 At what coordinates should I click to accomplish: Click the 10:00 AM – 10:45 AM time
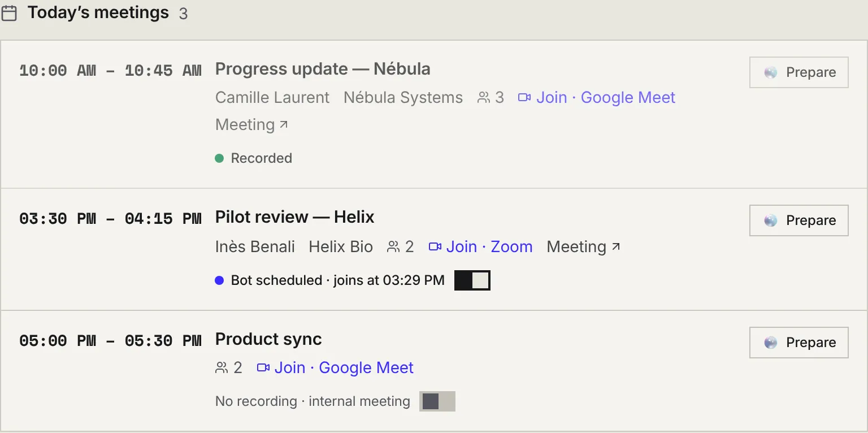(x=110, y=71)
